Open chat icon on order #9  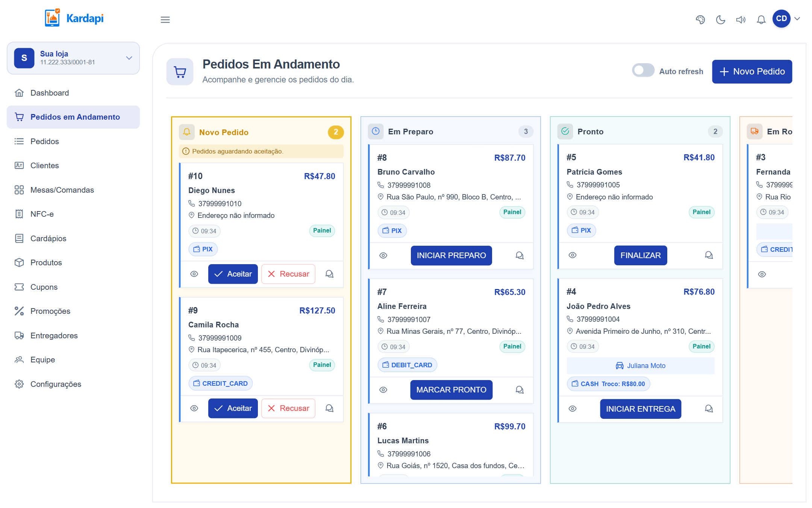[329, 408]
